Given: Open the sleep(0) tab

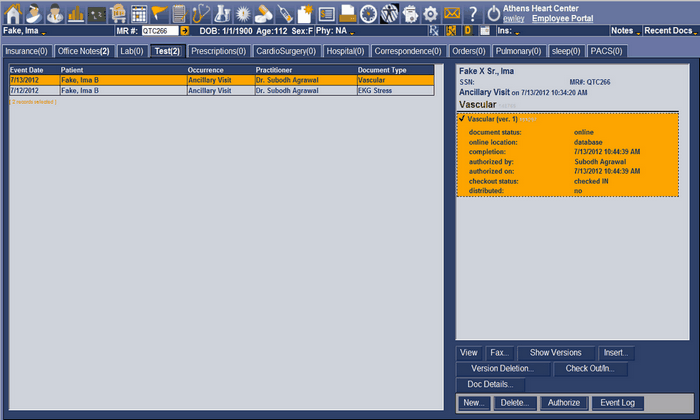Looking at the screenshot, I should point(566,51).
